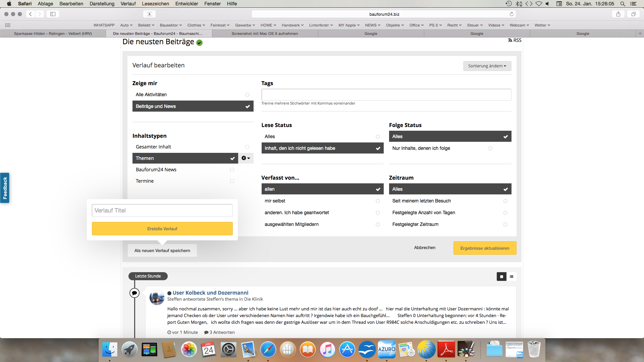Image resolution: width=644 pixels, height=362 pixels.
Task: Expand the Handwerk bookmarks folder
Action: pyautogui.click(x=292, y=25)
